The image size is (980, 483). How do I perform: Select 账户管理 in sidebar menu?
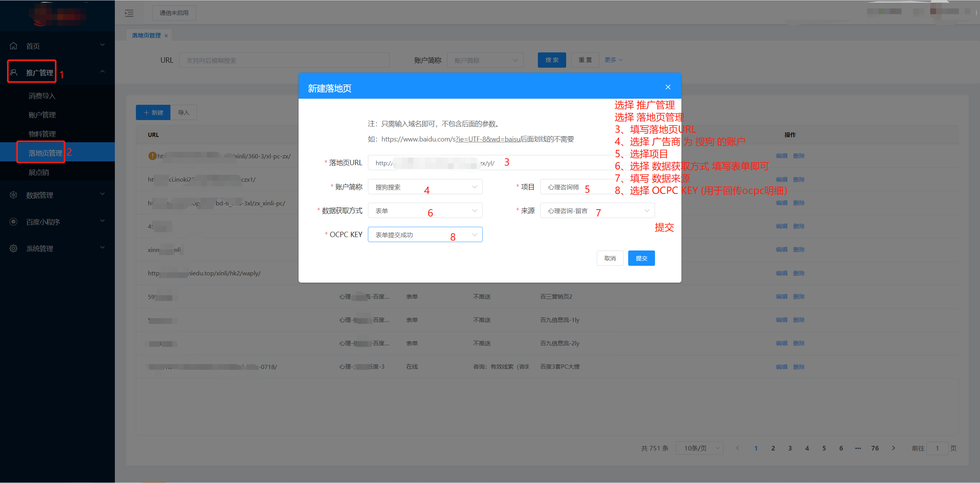(42, 115)
